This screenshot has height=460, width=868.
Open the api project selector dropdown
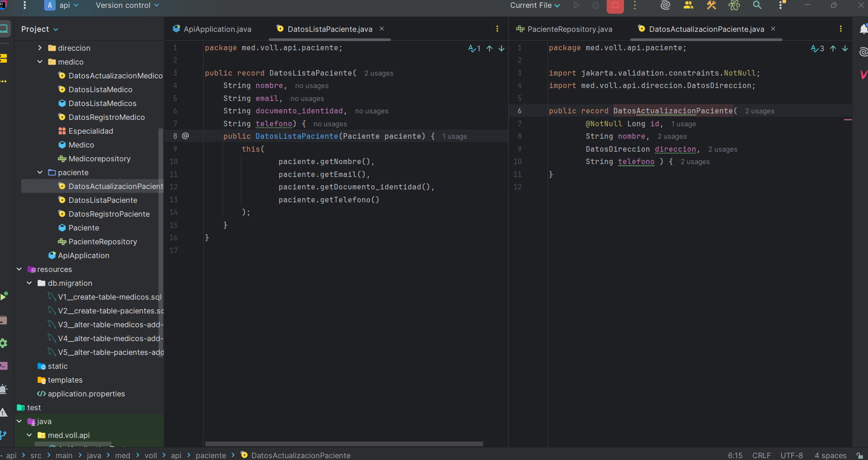62,5
